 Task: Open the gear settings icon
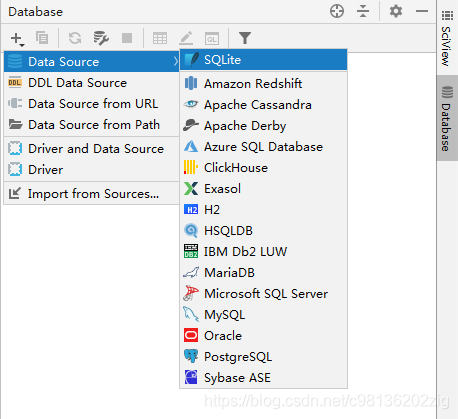[x=396, y=11]
